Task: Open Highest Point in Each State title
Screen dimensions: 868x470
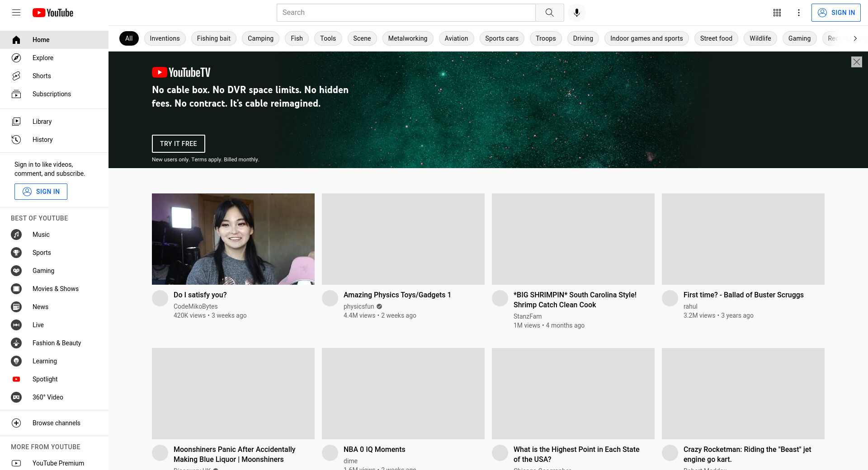Action: pos(576,454)
